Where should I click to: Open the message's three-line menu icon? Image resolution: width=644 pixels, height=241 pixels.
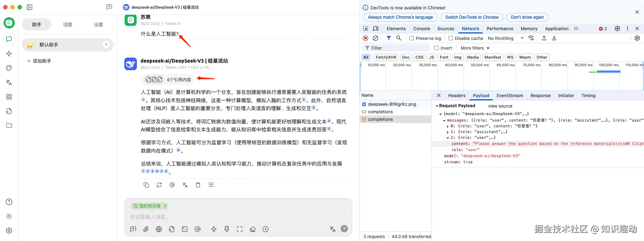211,185
